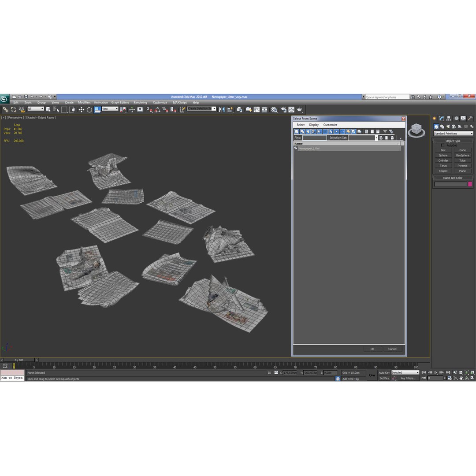
Task: Switch to the Hierarchy command panel tab
Action: pos(449,119)
